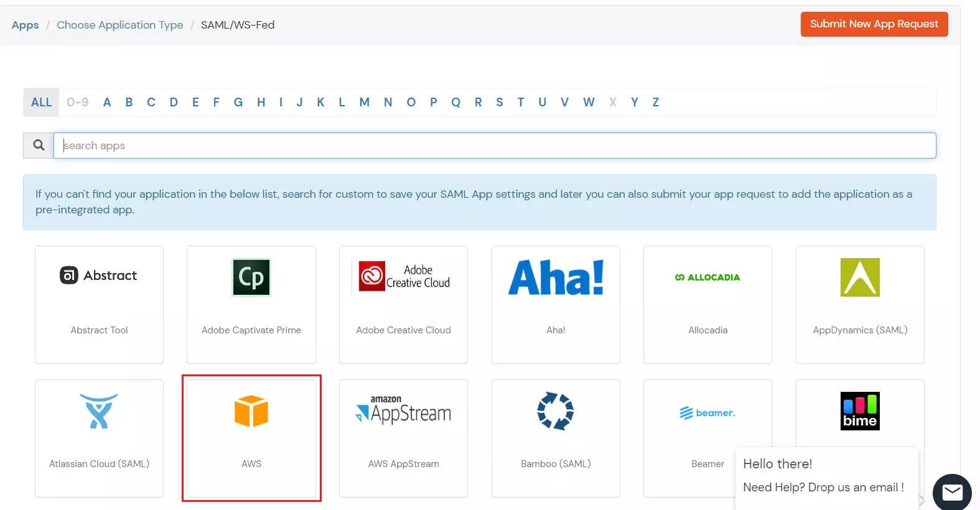Filter apps by letter K
The width and height of the screenshot is (980, 510).
click(320, 102)
